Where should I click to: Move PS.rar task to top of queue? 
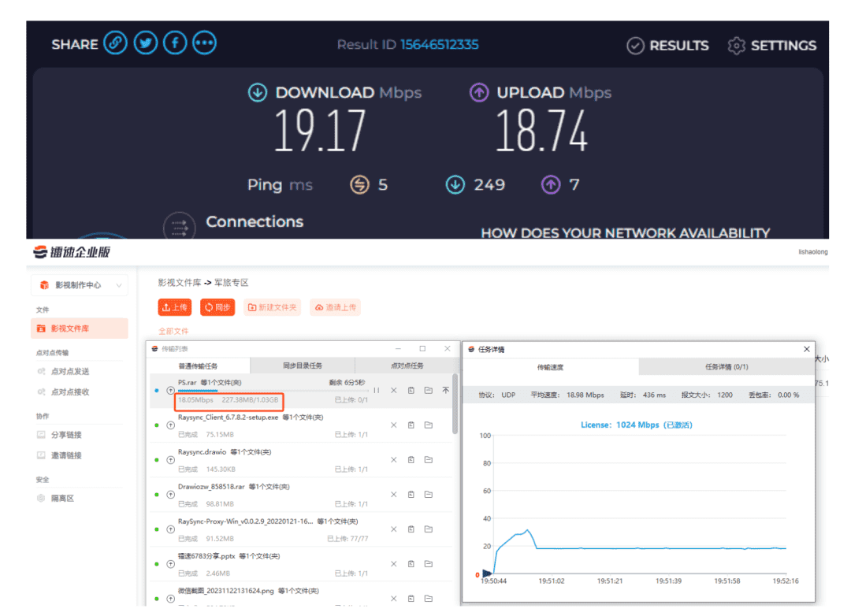[445, 390]
